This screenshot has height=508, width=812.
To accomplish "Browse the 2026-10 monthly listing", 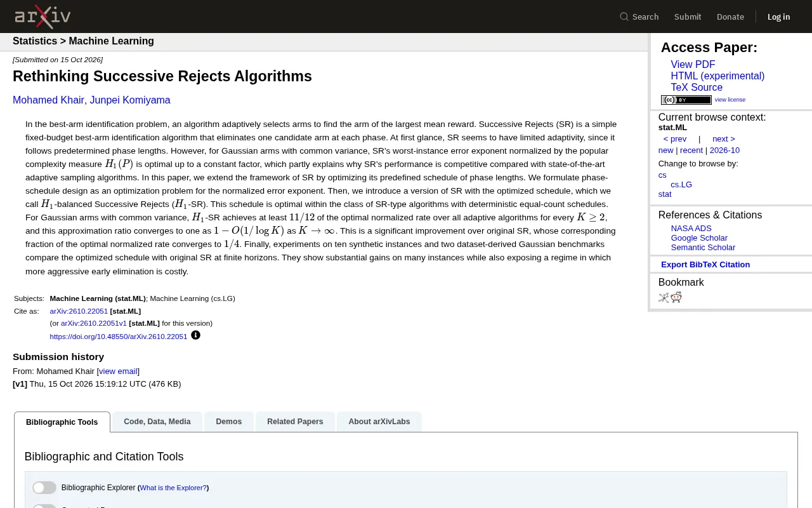I will tap(724, 150).
